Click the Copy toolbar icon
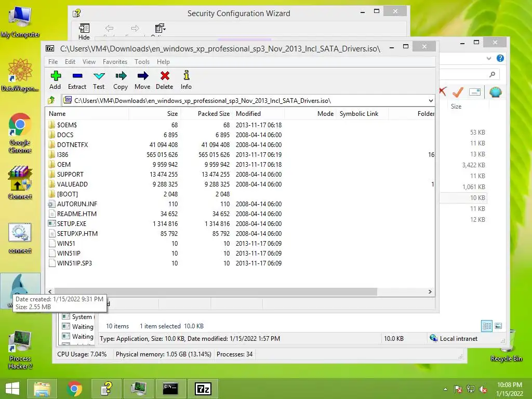The height and width of the screenshot is (399, 532). point(121,80)
